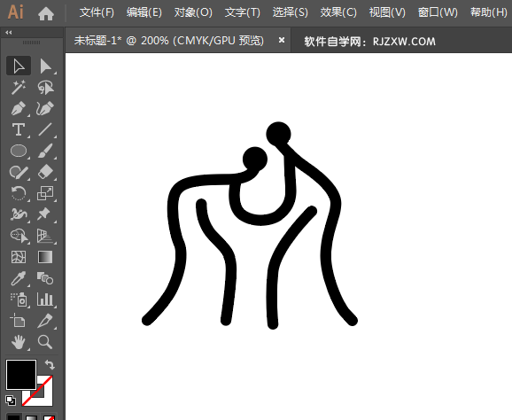
Task: Click the toolbar drag grip handle
Action: 31,43
